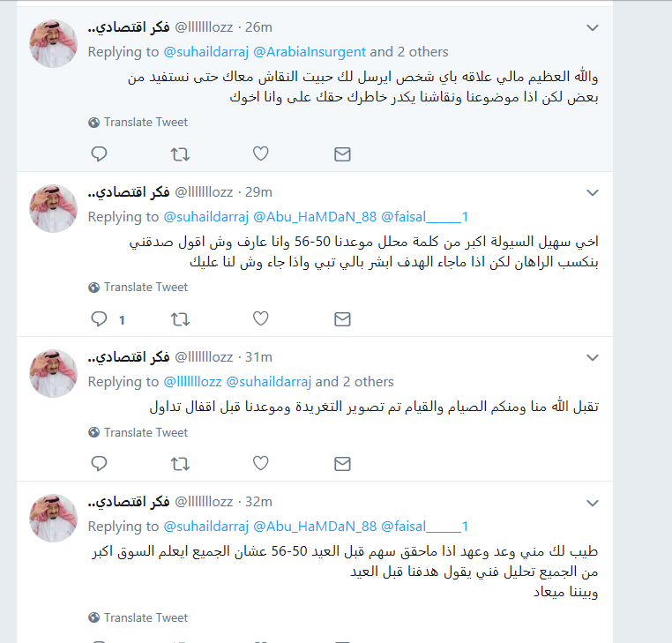Open replies on the 29m tweet
The height and width of the screenshot is (643, 672).
(99, 319)
